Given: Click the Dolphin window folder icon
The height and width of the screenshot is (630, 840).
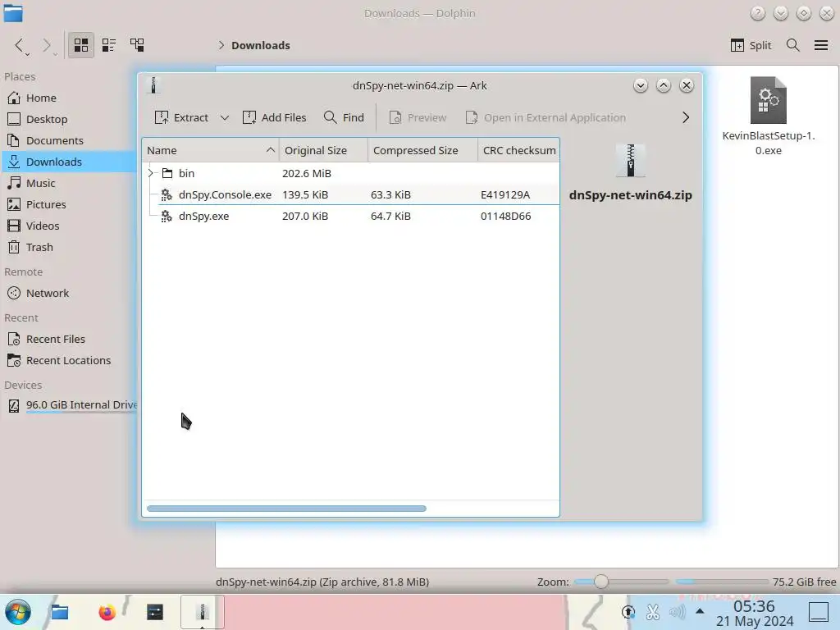Looking at the screenshot, I should click(x=13, y=13).
